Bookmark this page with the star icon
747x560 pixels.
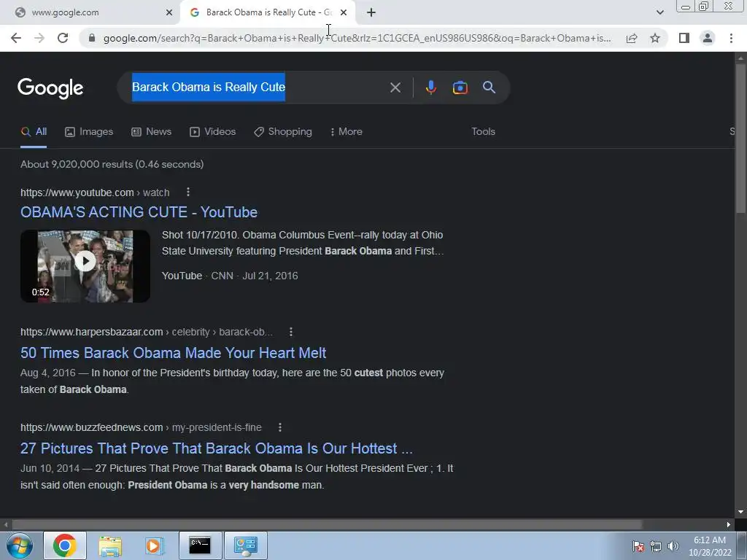coord(655,38)
